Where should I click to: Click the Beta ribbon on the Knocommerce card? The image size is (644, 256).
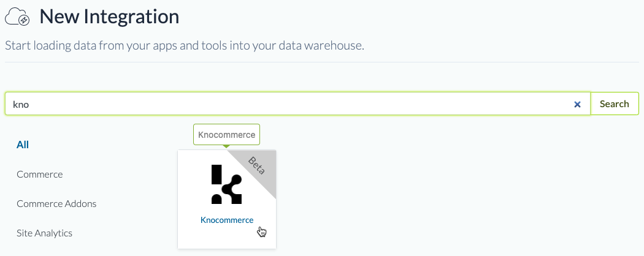(x=256, y=165)
